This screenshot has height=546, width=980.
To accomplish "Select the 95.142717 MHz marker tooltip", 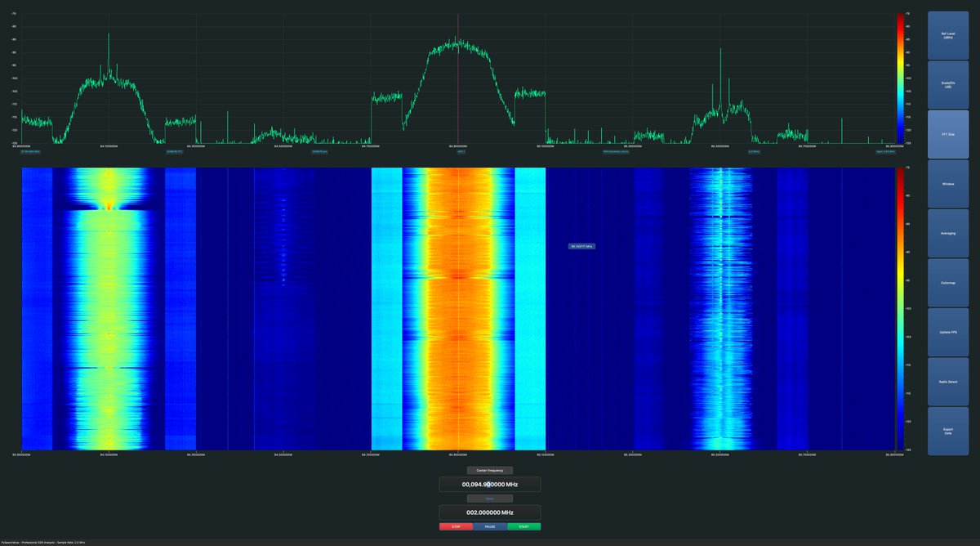I will click(582, 245).
